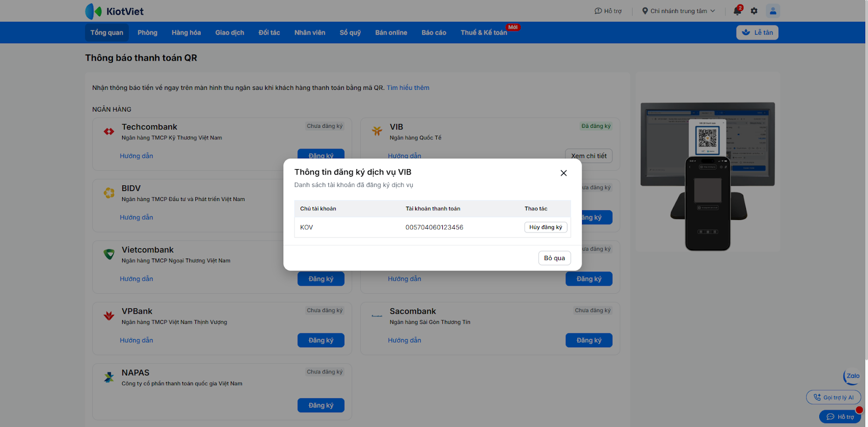Image resolution: width=868 pixels, height=427 pixels.
Task: Close the VIB registration info dialog
Action: coord(564,173)
